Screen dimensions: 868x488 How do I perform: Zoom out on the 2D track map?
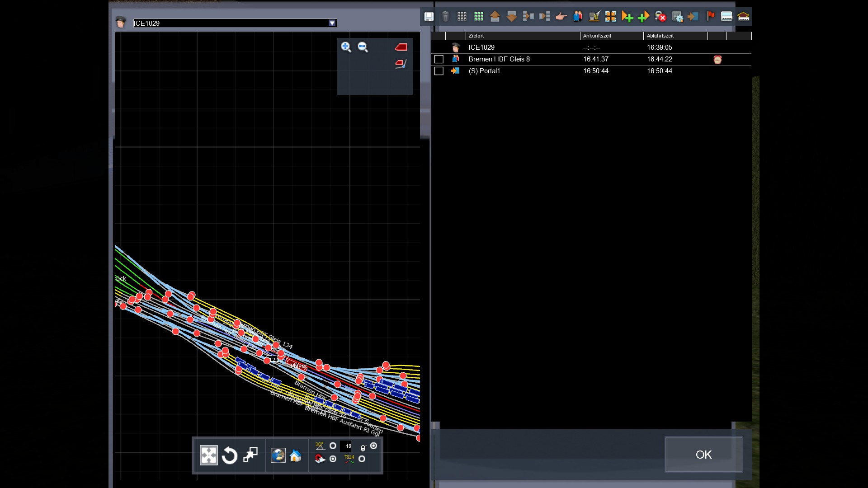coord(363,47)
